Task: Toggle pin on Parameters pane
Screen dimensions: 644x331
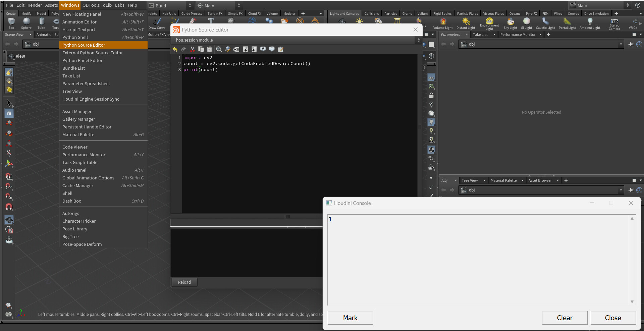Action: 631,44
